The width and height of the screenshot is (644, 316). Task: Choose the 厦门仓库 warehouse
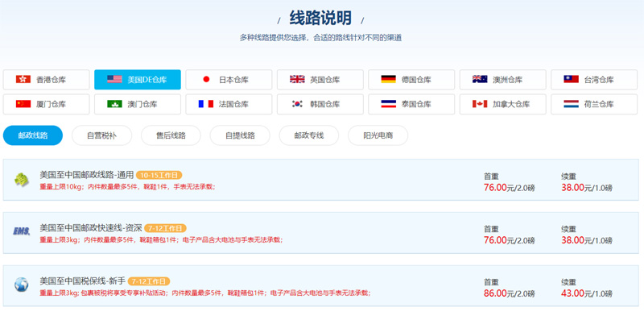46,104
